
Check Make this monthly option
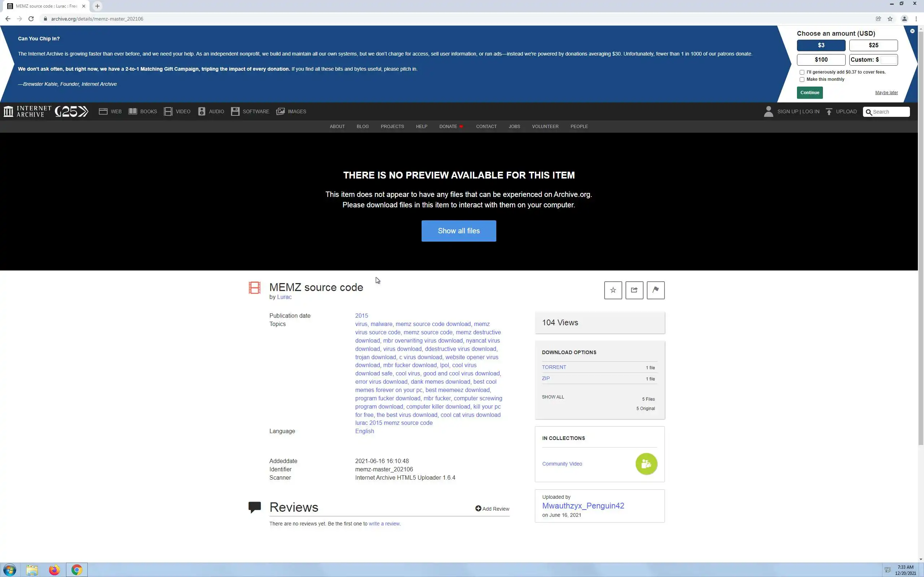[802, 79]
